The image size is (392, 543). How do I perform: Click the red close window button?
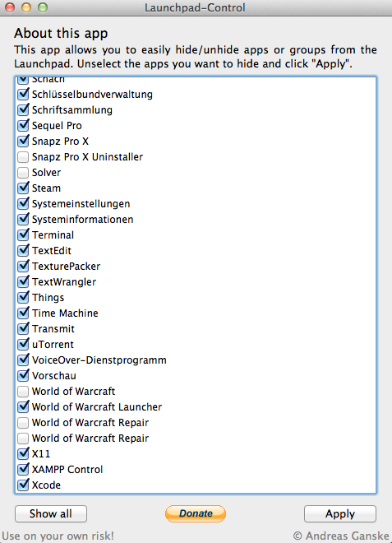coord(10,7)
